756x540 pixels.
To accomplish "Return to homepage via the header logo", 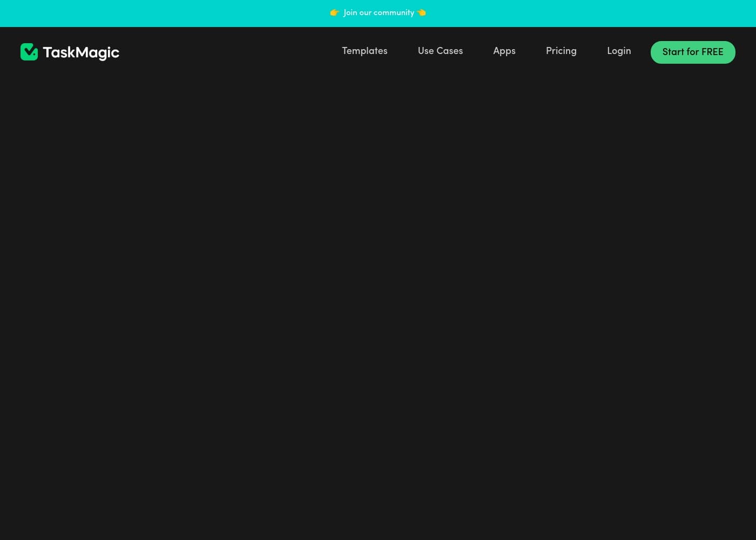I will coord(70,52).
